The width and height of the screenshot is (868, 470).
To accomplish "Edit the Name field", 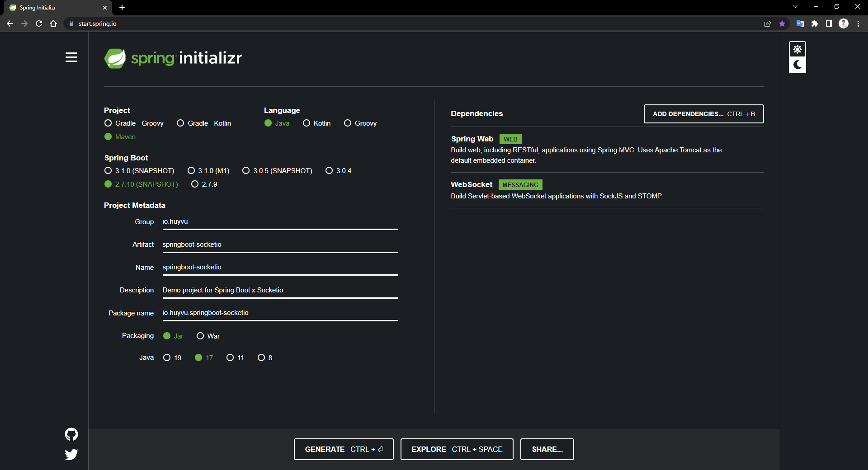I will (x=280, y=267).
